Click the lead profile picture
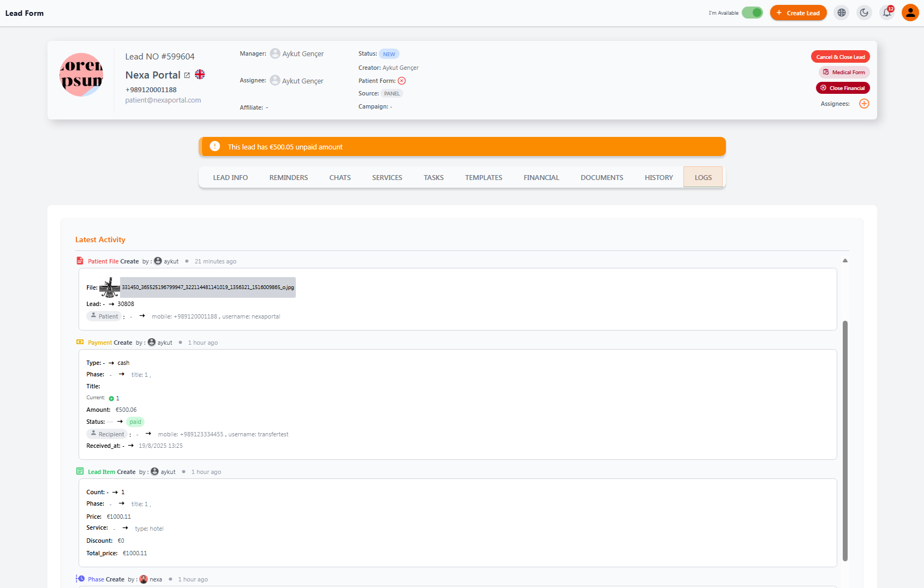 pos(81,75)
